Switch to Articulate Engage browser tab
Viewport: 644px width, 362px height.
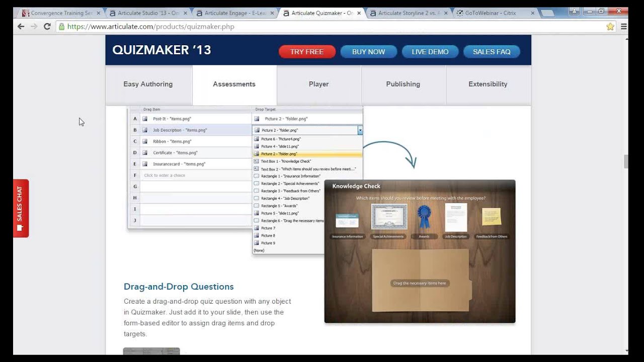235,13
